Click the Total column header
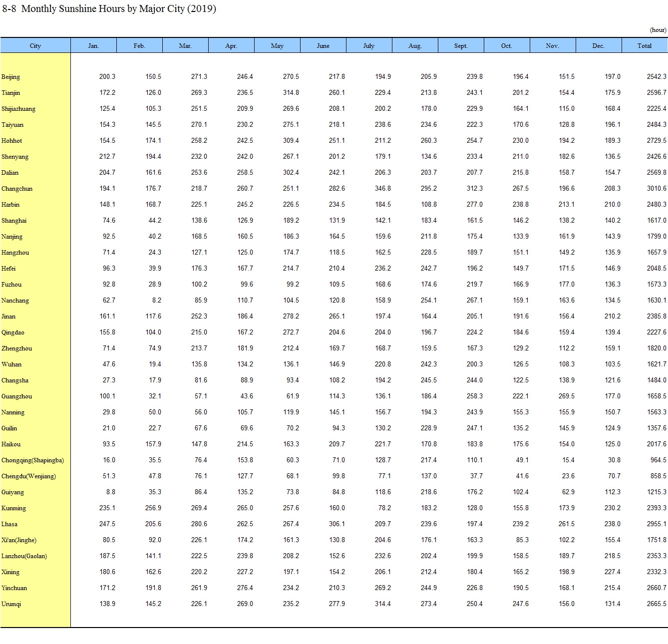This screenshot has height=644, width=668. point(644,45)
